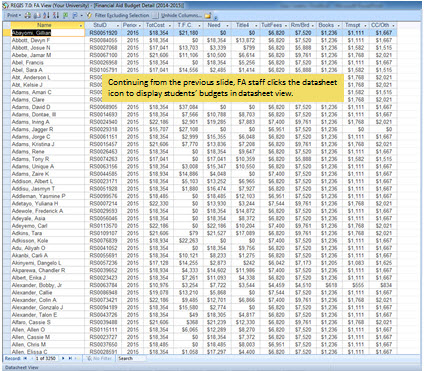Open the Rm/Brd column filter dropdown
Image resolution: width=424 pixels, height=371 pixels.
point(313,26)
